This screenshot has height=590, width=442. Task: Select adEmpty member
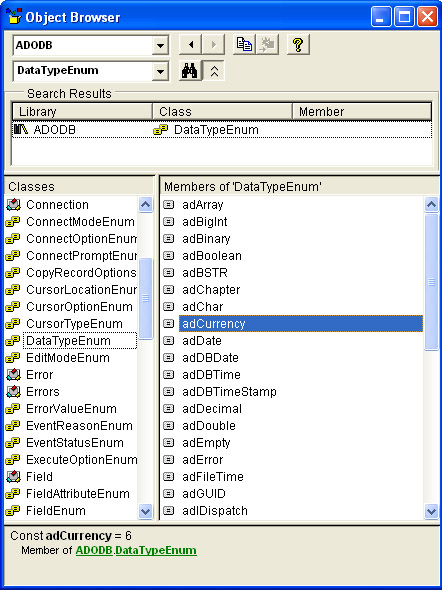[x=206, y=443]
